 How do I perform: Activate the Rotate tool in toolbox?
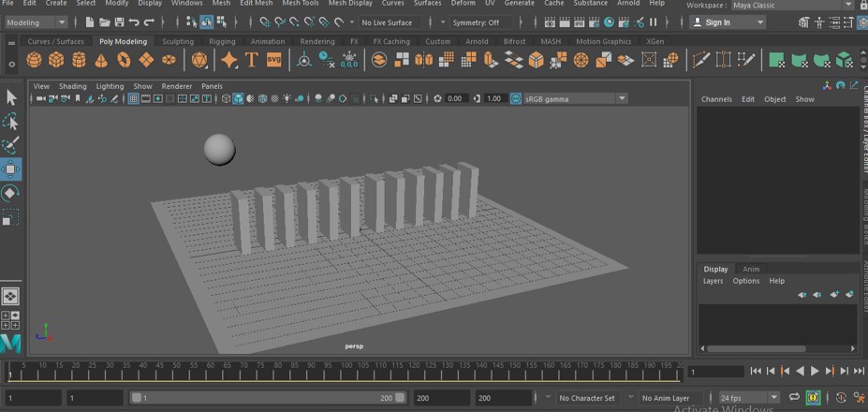[11, 193]
